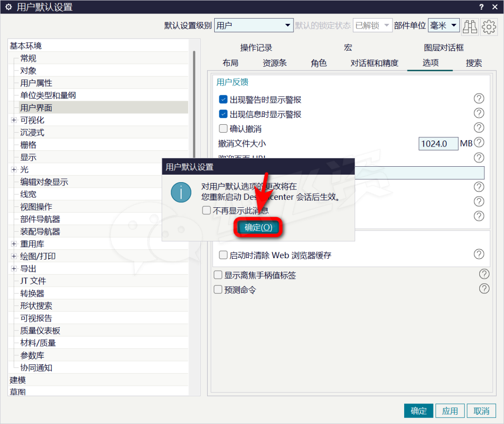The image size is (504, 424).
Task: Click 确定(O) in the popup dialog
Action: coord(258,227)
